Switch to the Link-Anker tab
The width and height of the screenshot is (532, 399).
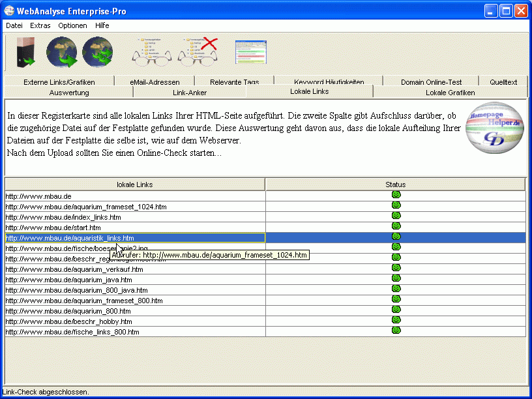pos(190,93)
